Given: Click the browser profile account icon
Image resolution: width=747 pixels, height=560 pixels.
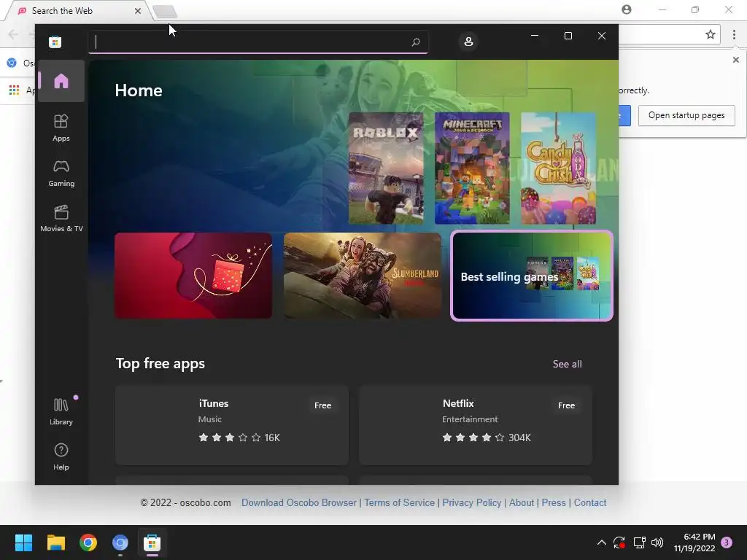Looking at the screenshot, I should point(627,9).
